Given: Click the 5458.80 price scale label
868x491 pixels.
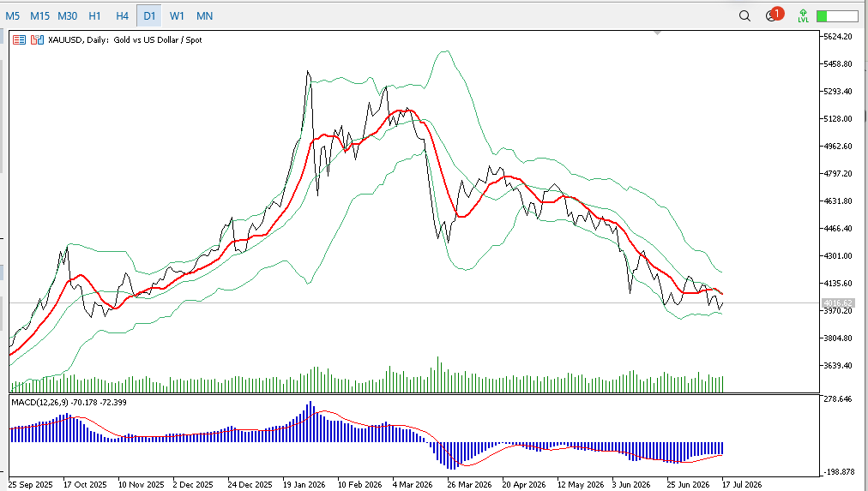Looking at the screenshot, I should pyautogui.click(x=838, y=64).
